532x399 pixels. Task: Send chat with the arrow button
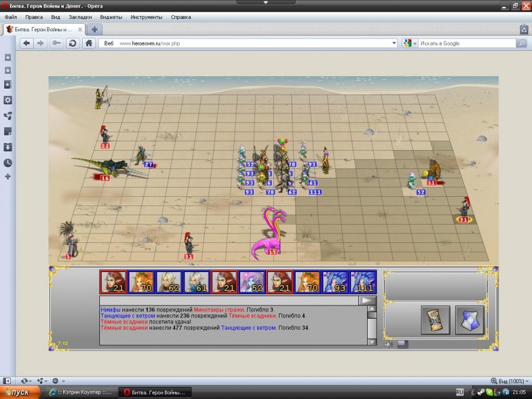pos(368,300)
